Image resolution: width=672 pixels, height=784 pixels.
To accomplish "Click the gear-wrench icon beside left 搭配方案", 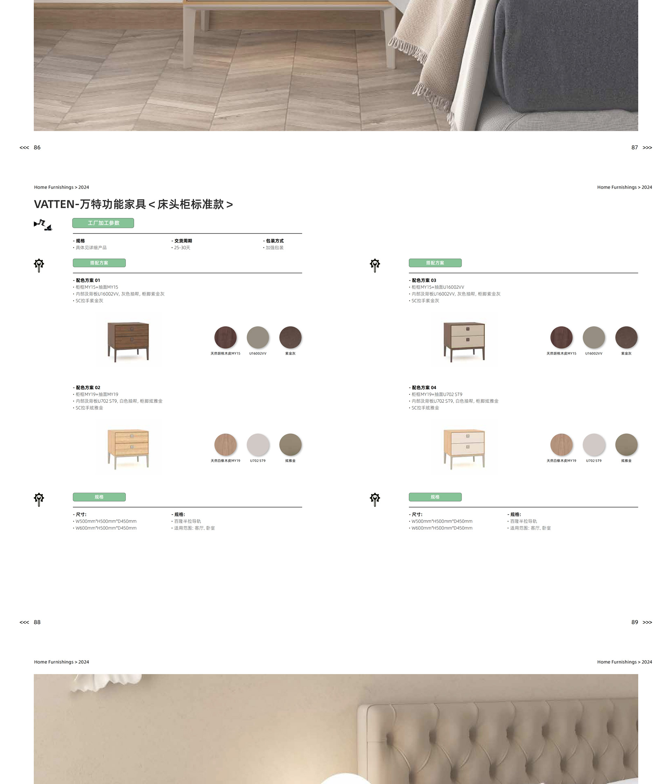I will [x=39, y=265].
